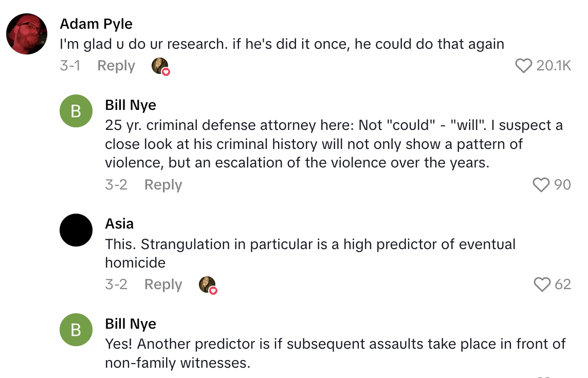Screen dimensions: 588x378
Task: Open the Asia username link
Action: 119,224
